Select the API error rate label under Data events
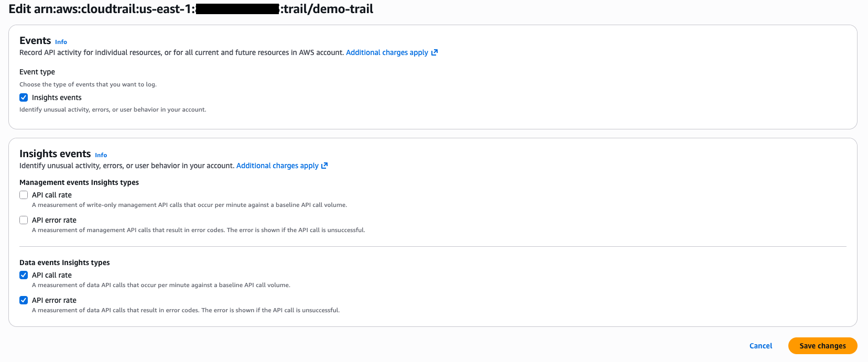 (x=54, y=300)
